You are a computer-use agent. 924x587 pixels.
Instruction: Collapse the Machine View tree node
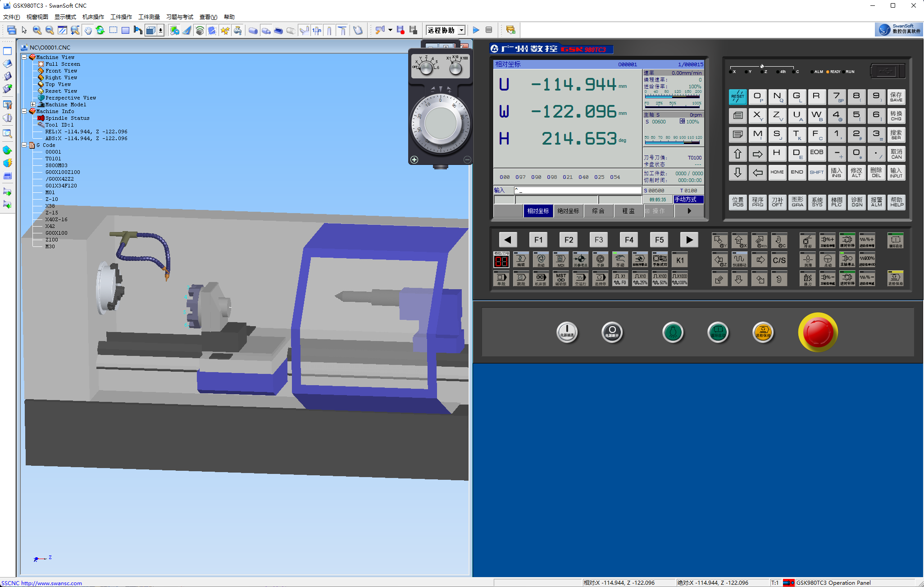[24, 57]
